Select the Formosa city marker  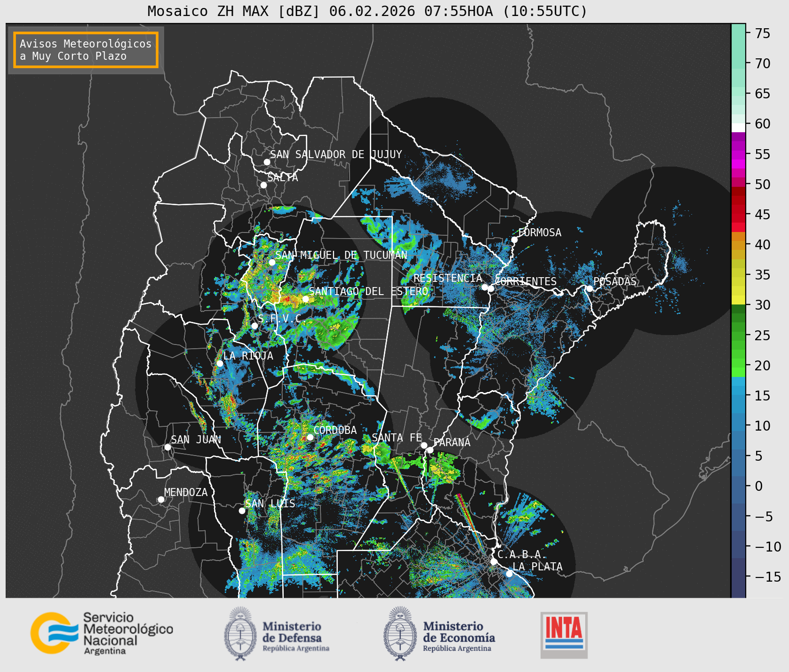point(515,240)
